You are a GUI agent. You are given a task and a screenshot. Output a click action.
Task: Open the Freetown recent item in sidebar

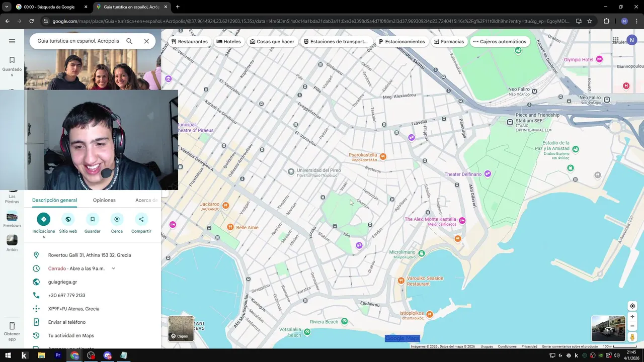(x=12, y=220)
